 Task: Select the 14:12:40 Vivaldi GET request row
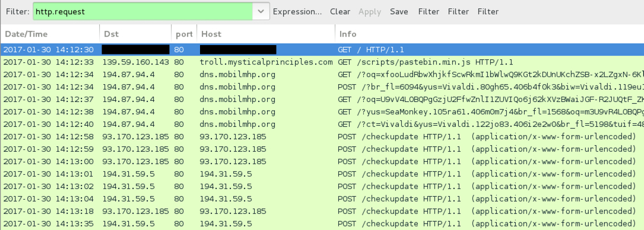322,124
